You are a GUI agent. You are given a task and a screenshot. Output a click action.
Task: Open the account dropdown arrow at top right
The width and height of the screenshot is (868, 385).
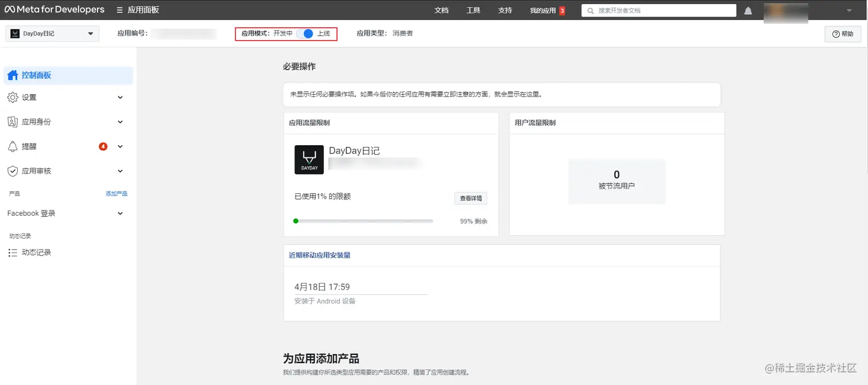coord(850,10)
